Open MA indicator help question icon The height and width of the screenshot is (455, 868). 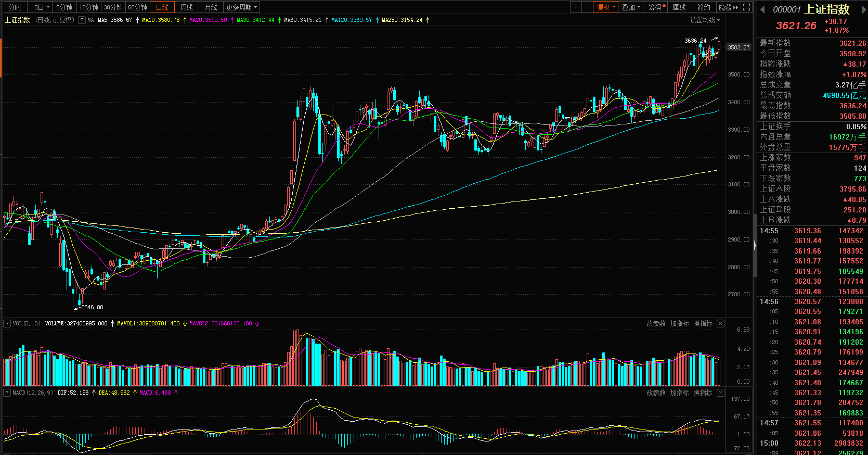coord(82,20)
